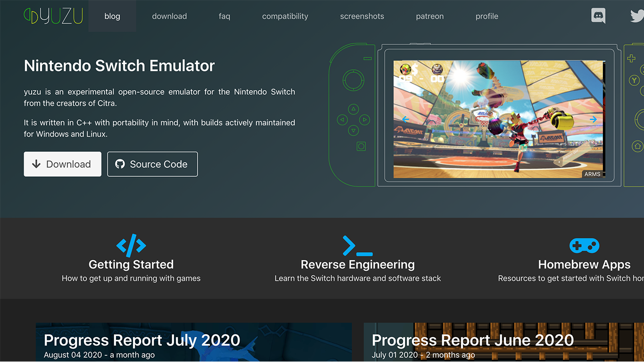The width and height of the screenshot is (644, 362).
Task: Click the Nintendo Switch Emulator heading
Action: (x=119, y=66)
